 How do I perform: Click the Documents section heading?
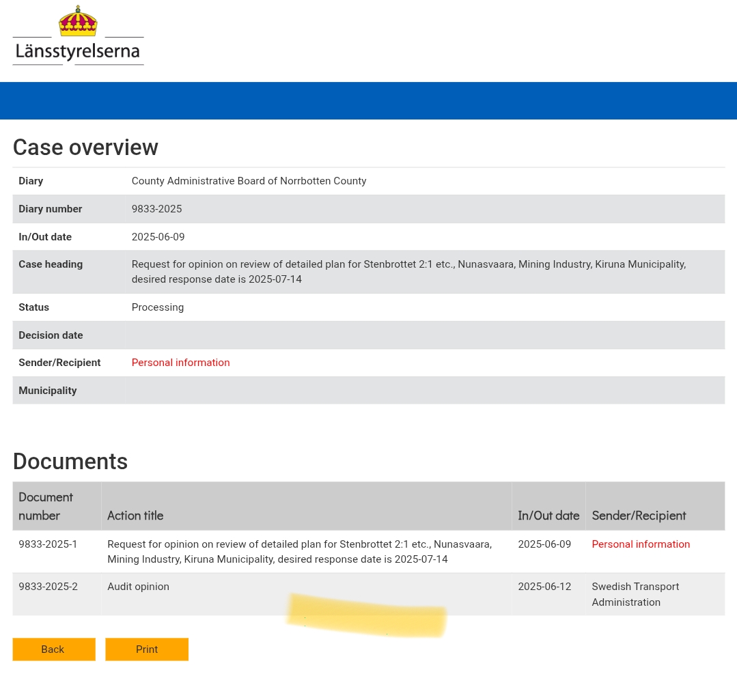point(70,462)
